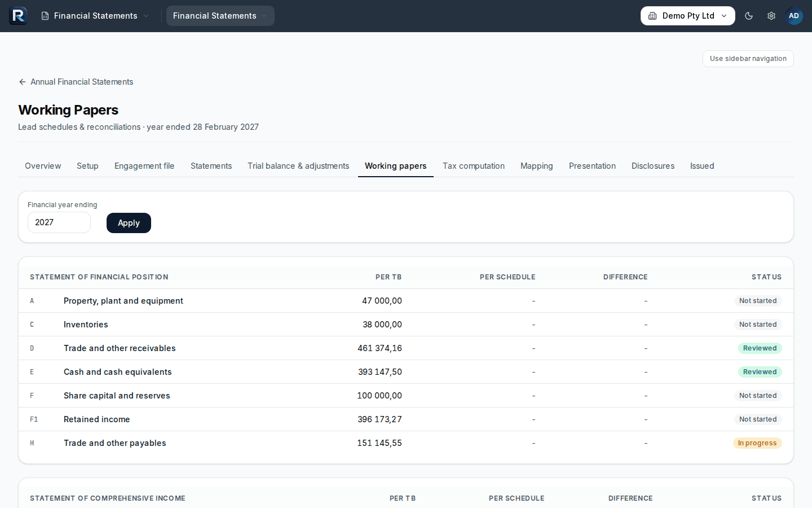Click the back arrow icon

tap(23, 82)
